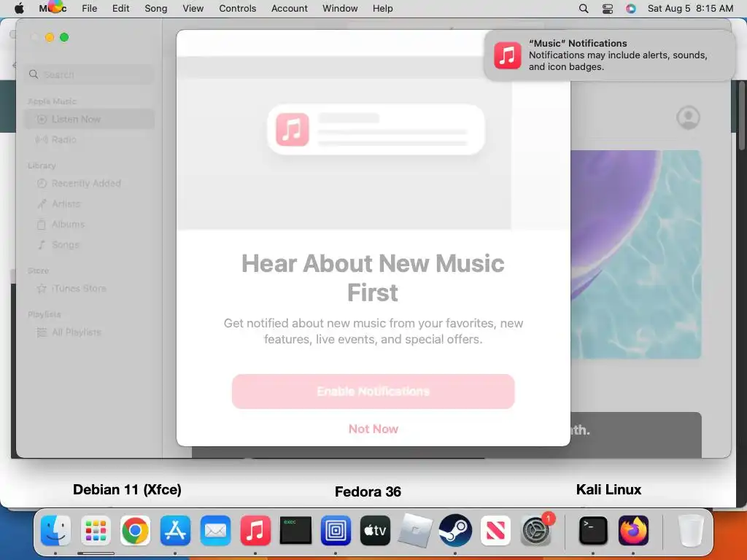The width and height of the screenshot is (747, 560).
Task: Click the Music sidebar Search field
Action: point(90,75)
